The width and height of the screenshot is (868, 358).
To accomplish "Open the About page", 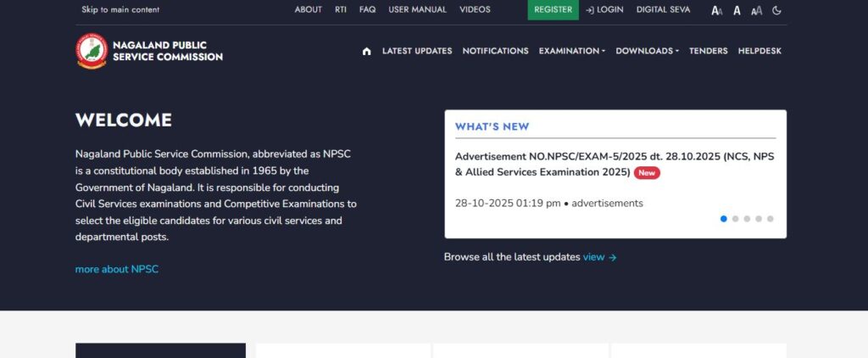I will 309,10.
